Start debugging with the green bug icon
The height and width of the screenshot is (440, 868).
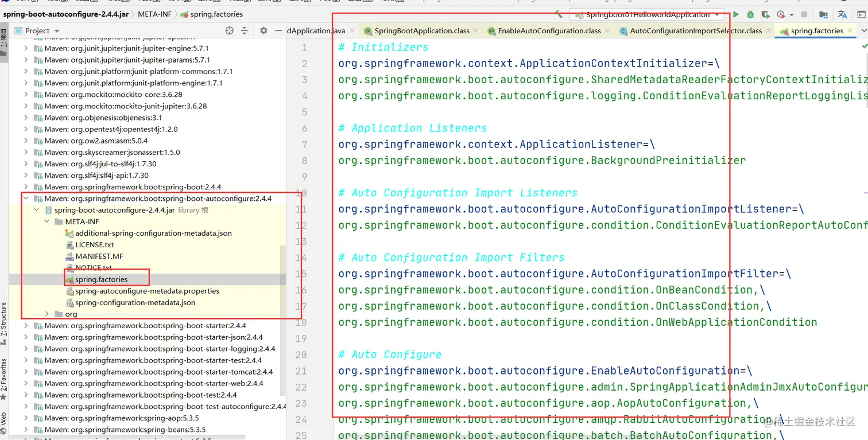[x=750, y=14]
